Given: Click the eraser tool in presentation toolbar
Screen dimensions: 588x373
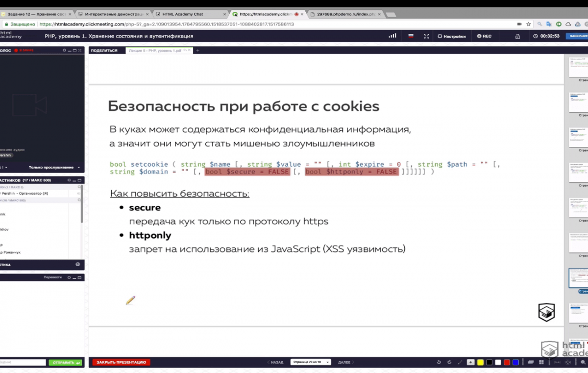Looking at the screenshot, I should (x=531, y=362).
